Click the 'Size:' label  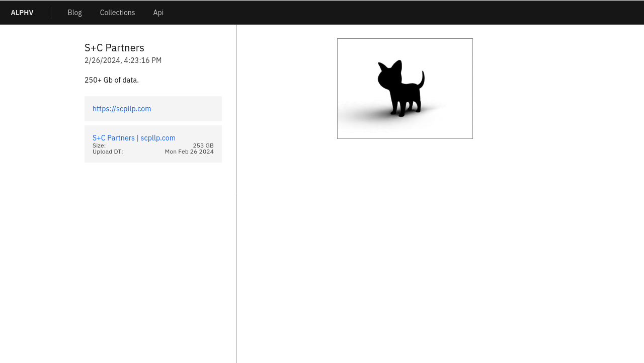pos(99,146)
